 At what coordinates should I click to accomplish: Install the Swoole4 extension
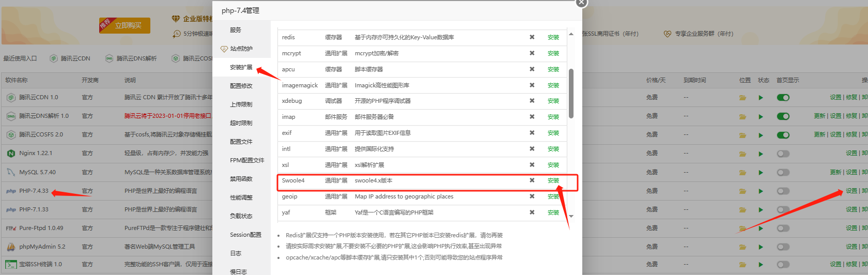click(x=553, y=180)
